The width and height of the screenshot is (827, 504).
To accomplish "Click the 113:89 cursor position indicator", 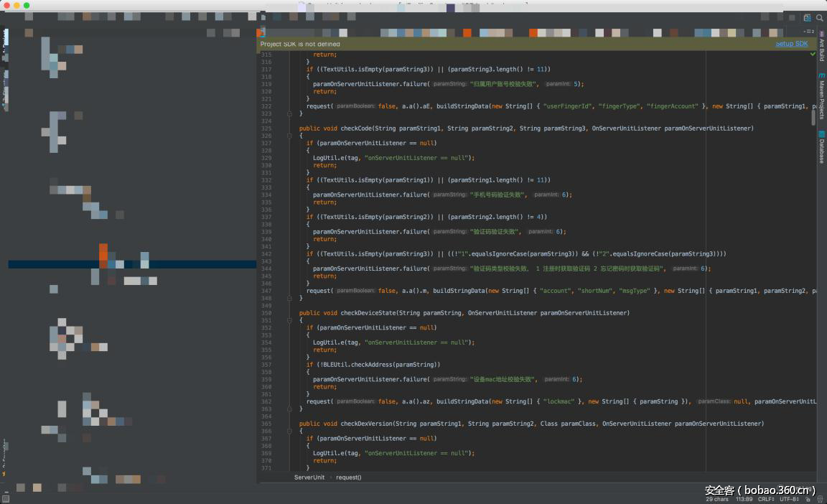I will click(743, 499).
